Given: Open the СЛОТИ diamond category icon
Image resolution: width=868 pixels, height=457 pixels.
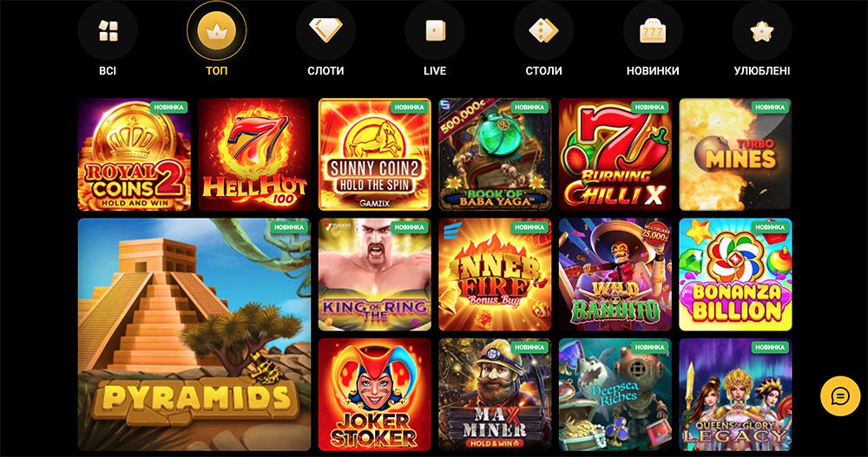Looking at the screenshot, I should pos(325,31).
